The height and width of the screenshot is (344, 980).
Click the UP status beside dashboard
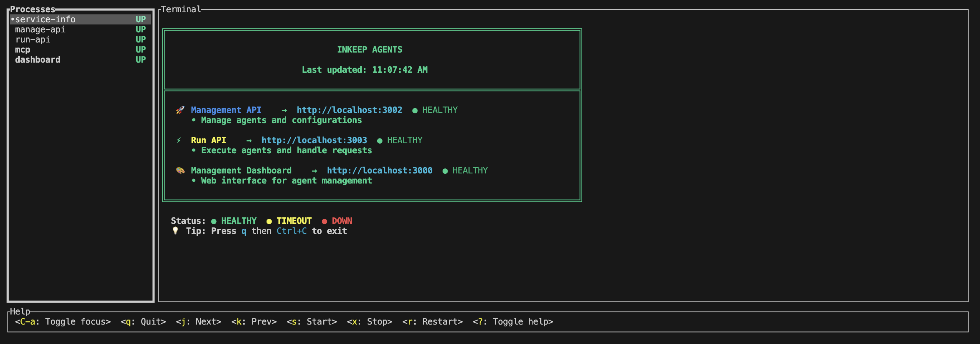141,59
